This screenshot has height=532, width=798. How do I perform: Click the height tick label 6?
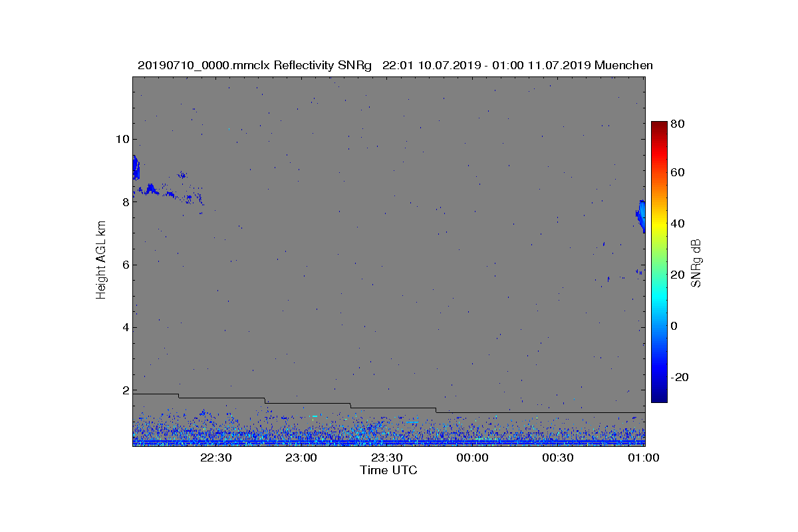click(124, 265)
